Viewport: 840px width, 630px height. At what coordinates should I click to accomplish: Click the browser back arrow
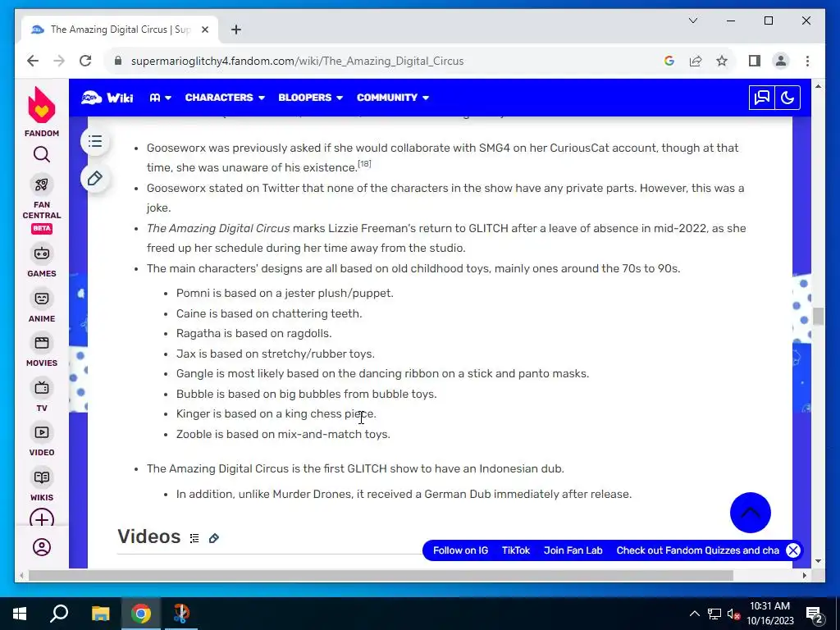[33, 61]
